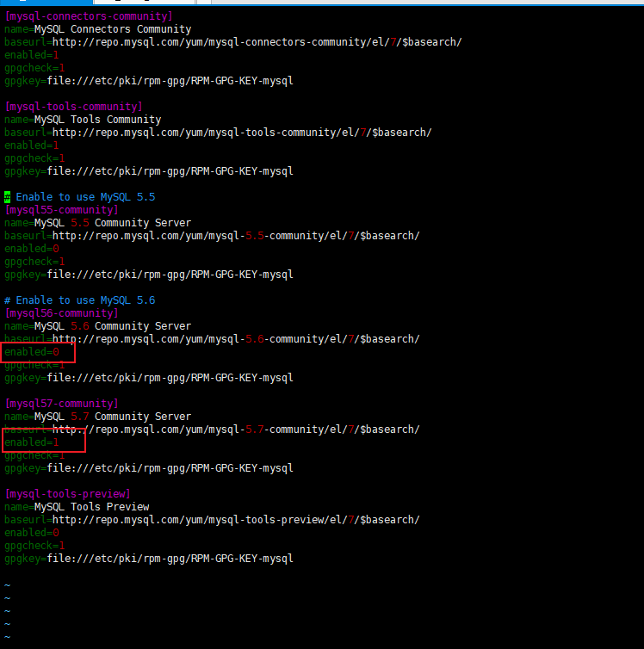
Task: Click the mysql-5.5-community baseurl line
Action: point(212,236)
